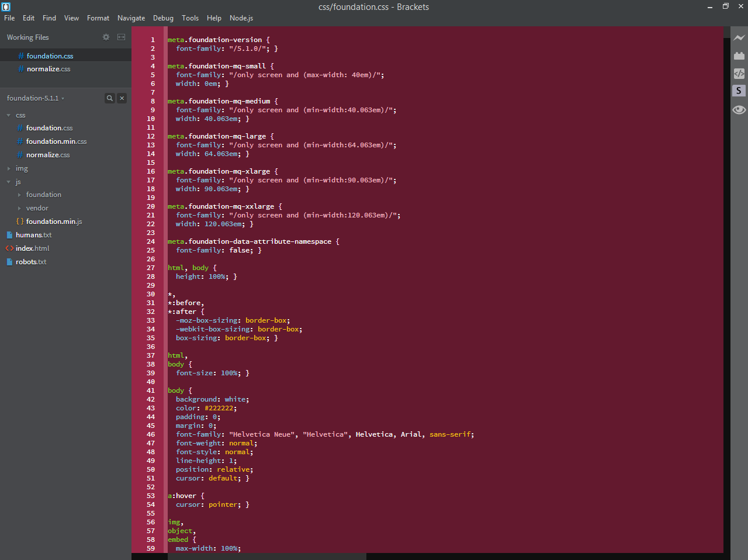Open the Node.js menu
748x560 pixels.
pos(241,18)
